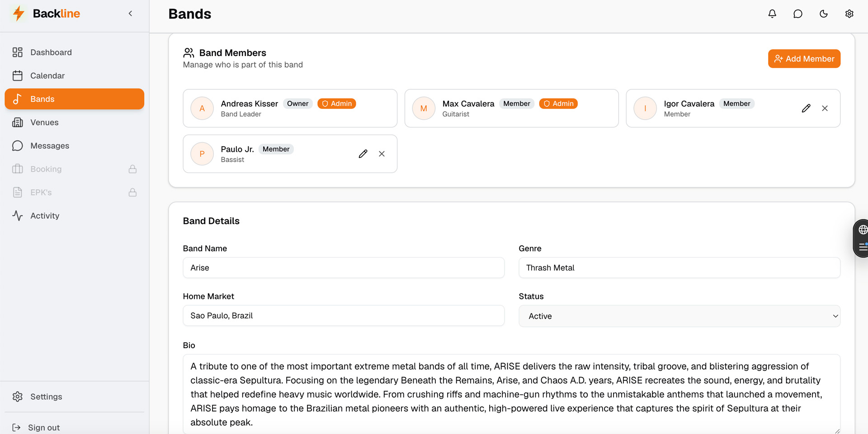Click the name Paulo Jr.

tap(237, 149)
